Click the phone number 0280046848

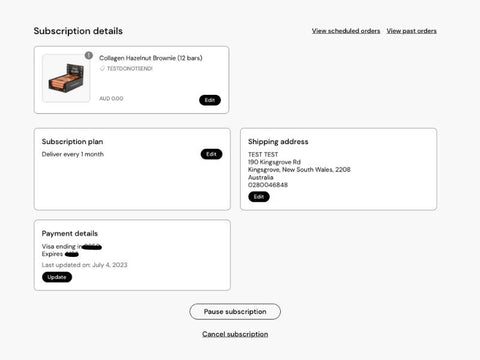(268, 185)
